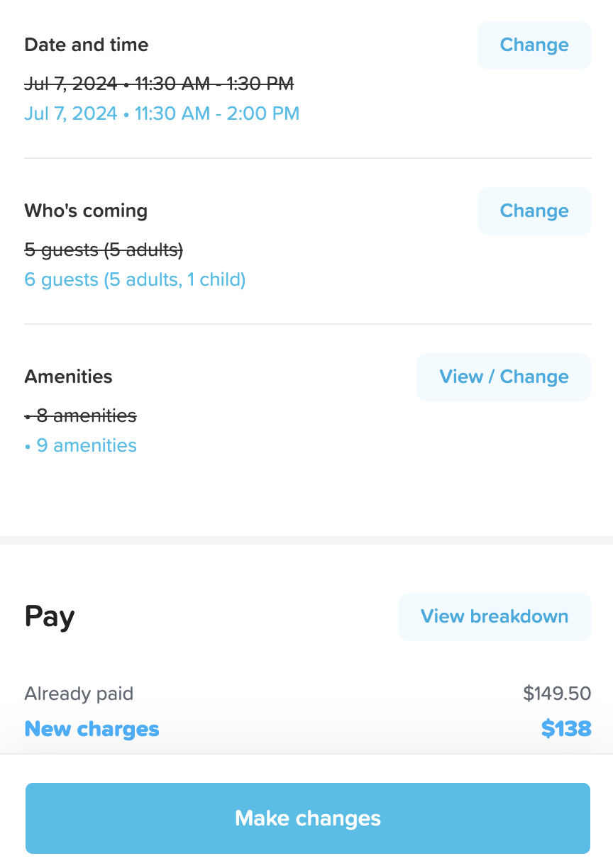Click the $149.50 already paid amount

pyautogui.click(x=557, y=694)
